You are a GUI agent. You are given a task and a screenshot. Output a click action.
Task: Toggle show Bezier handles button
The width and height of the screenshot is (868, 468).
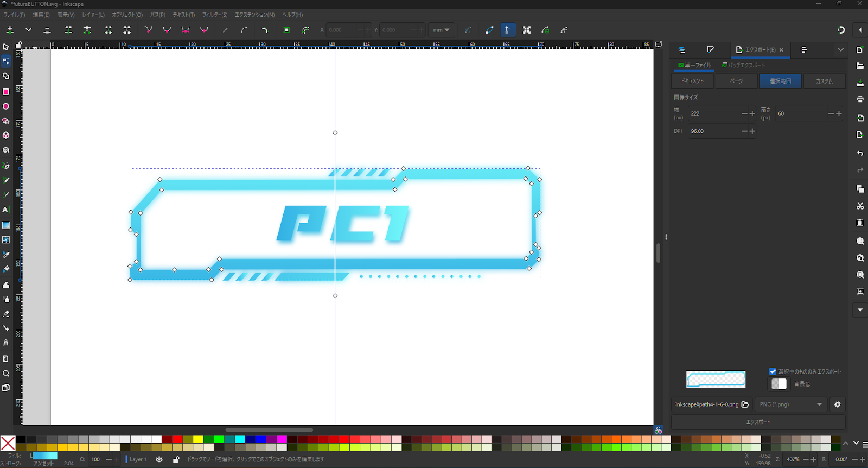[x=507, y=30]
